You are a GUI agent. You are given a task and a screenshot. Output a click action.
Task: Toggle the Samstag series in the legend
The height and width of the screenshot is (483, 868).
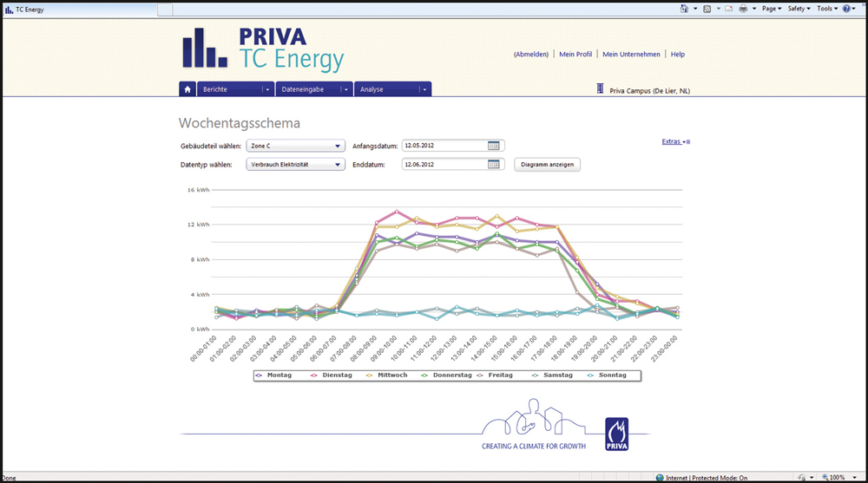(x=552, y=375)
